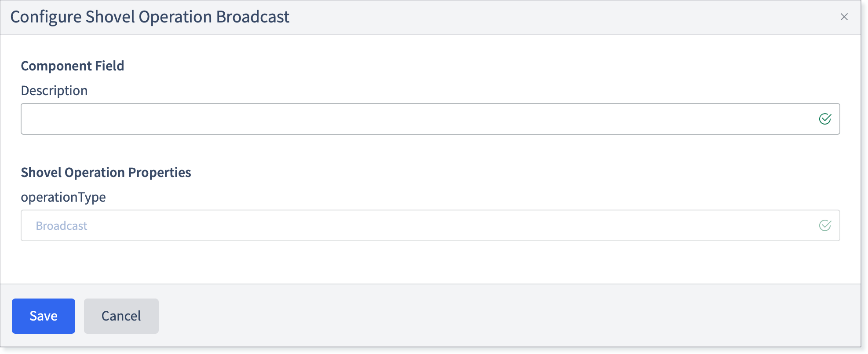The height and width of the screenshot is (354, 868).
Task: Click the dialog title Configure Shovel Operation Broadcast
Action: pyautogui.click(x=150, y=17)
